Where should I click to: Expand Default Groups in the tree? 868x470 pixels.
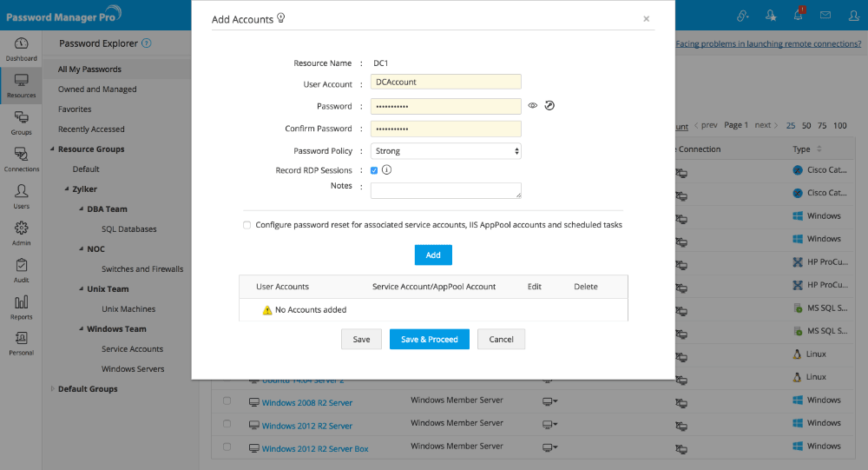52,389
